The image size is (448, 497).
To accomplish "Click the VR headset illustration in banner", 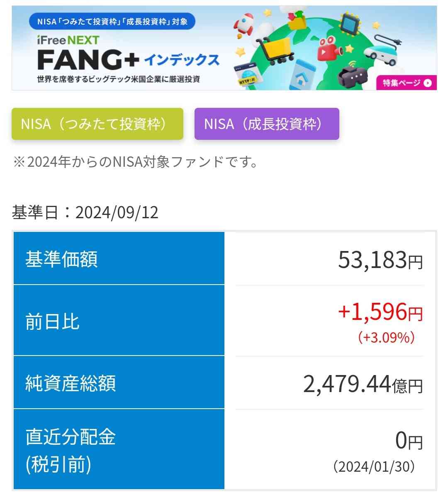I will pos(352,75).
